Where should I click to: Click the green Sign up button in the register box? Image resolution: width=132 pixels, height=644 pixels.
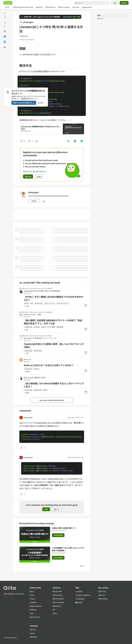[28, 176]
